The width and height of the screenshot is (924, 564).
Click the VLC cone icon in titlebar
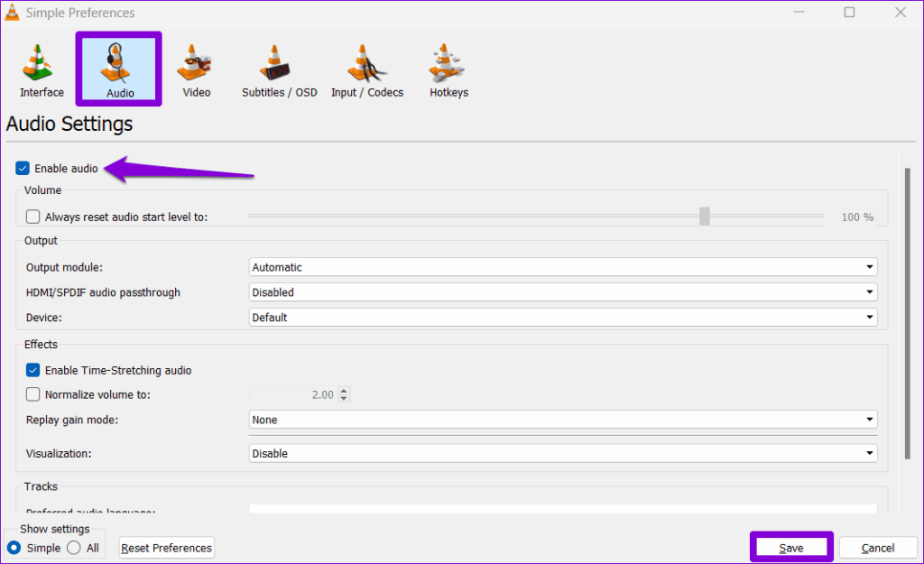(x=12, y=12)
